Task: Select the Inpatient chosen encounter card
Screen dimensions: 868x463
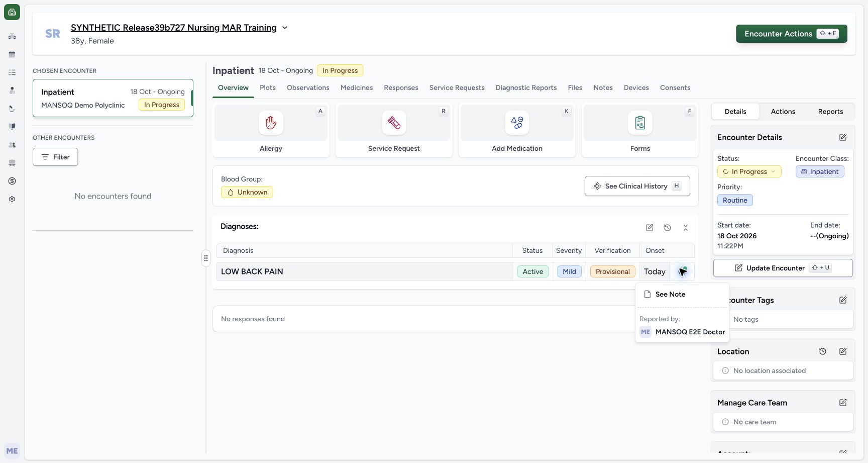Action: [113, 98]
